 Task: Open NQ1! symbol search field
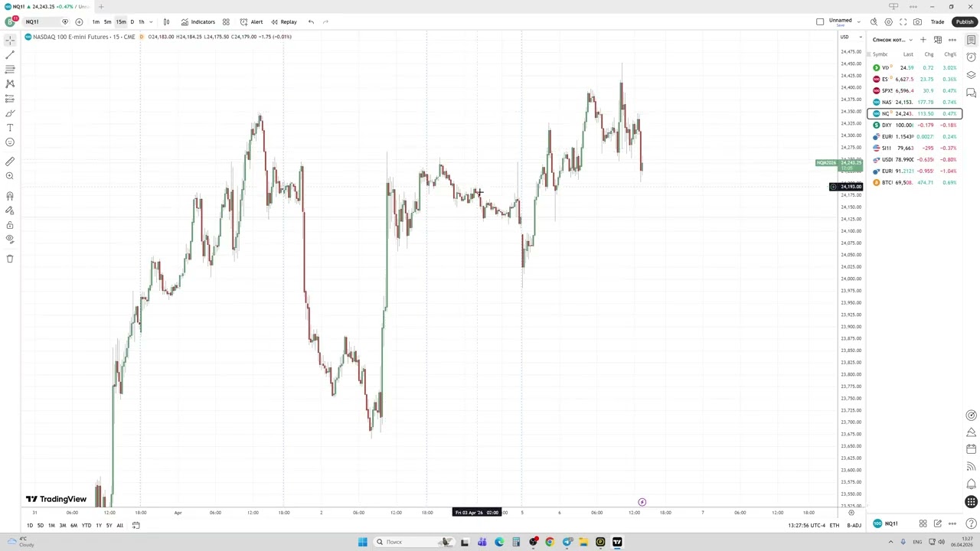(42, 22)
